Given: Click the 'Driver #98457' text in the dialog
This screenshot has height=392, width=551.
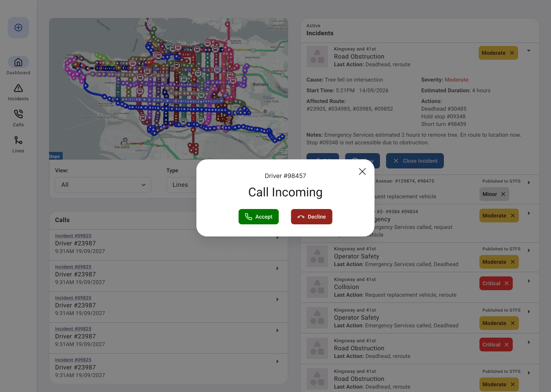Looking at the screenshot, I should click(285, 176).
